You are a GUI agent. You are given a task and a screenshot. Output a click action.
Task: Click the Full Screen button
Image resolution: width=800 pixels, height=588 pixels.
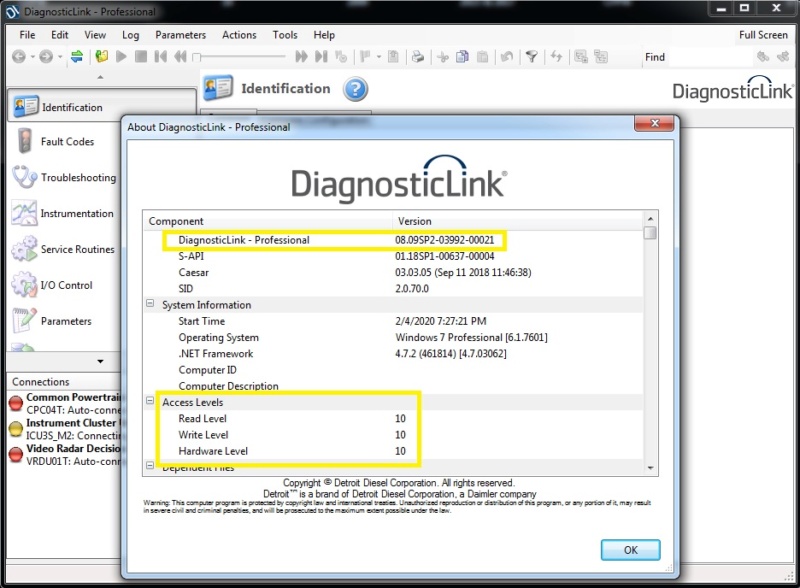click(763, 35)
